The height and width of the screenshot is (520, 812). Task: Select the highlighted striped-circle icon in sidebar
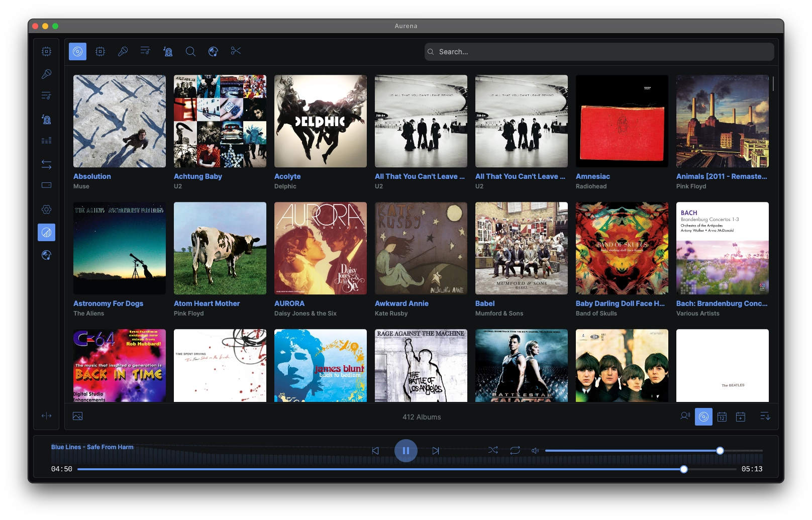[x=46, y=233]
